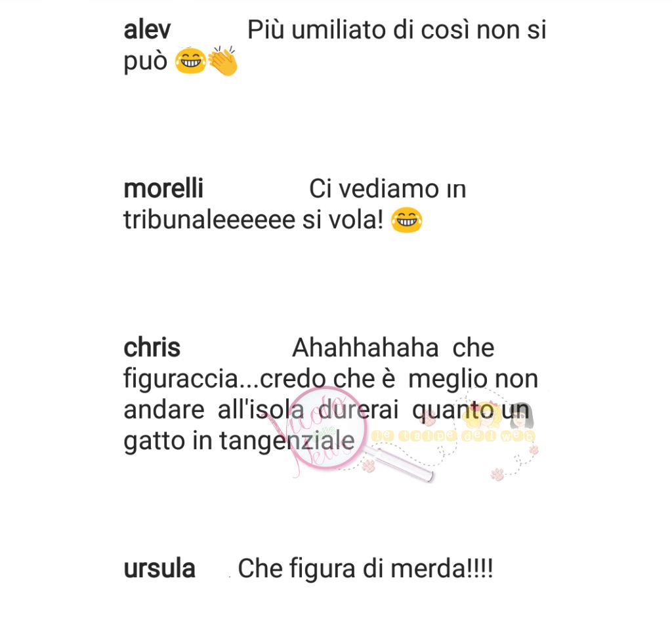Select text 'gatto in tangenziale'

click(239, 441)
